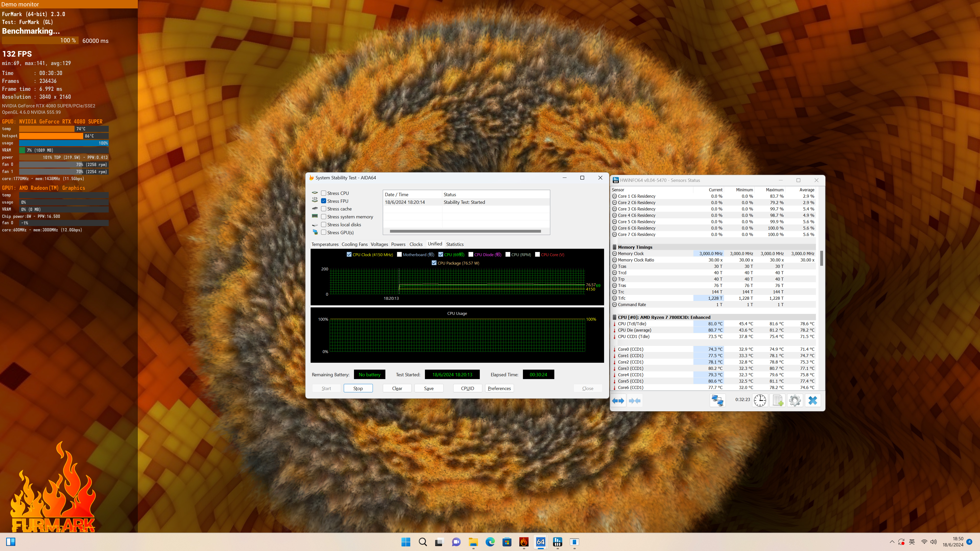This screenshot has width=980, height=551.
Task: Open input language indicator in tray
Action: click(912, 542)
